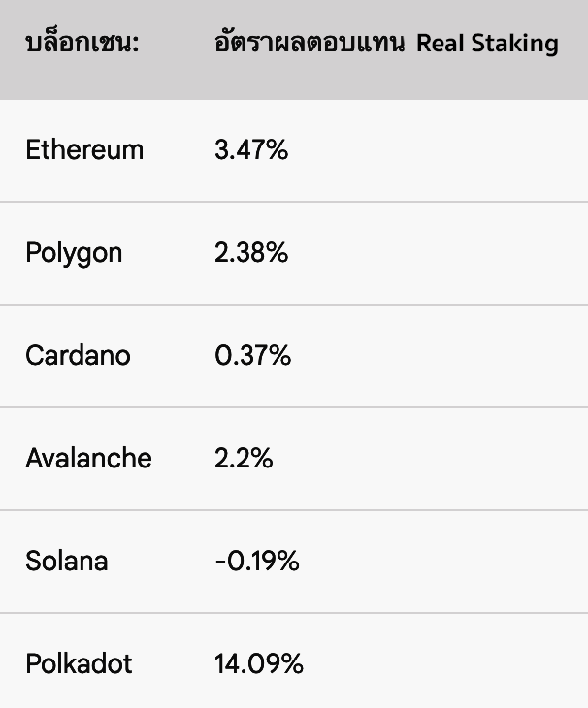Select the Polkadot blockchain name

click(79, 664)
